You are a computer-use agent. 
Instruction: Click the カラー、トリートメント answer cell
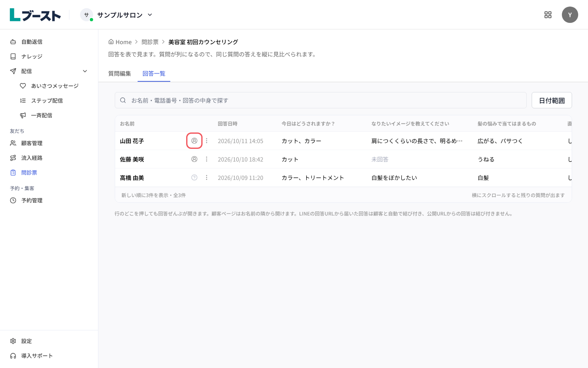pyautogui.click(x=313, y=178)
